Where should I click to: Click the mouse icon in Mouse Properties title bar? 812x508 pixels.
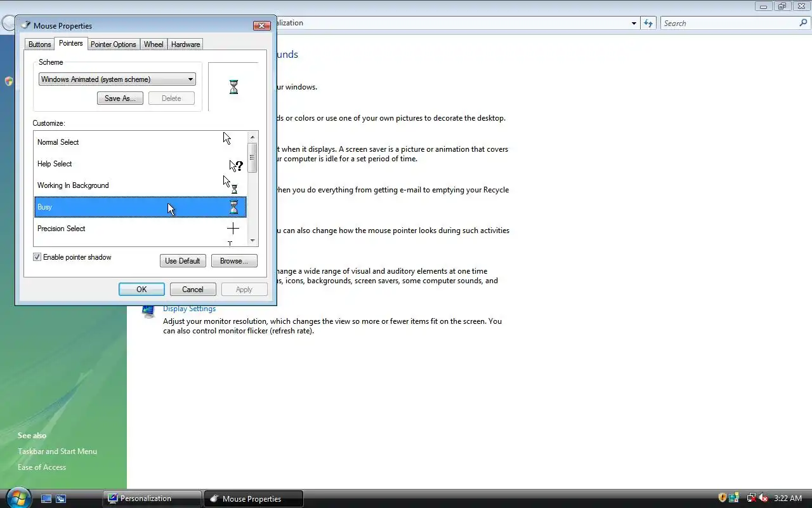pyautogui.click(x=26, y=25)
